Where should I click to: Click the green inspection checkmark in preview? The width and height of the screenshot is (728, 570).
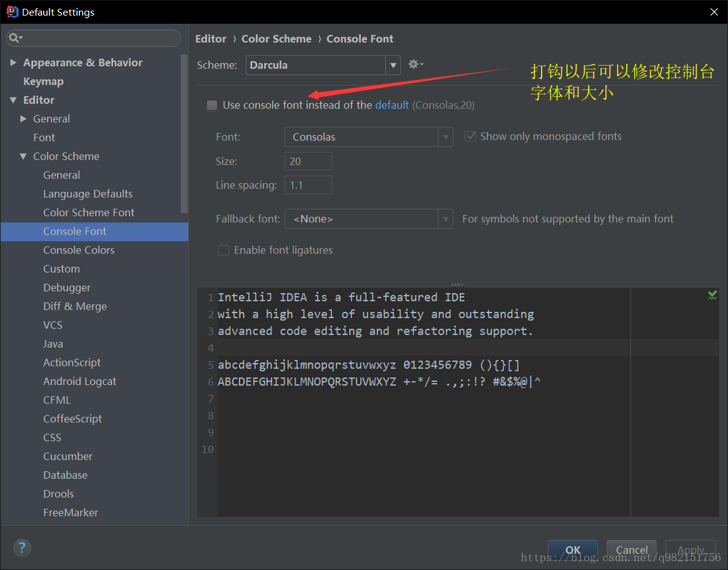pyautogui.click(x=712, y=295)
